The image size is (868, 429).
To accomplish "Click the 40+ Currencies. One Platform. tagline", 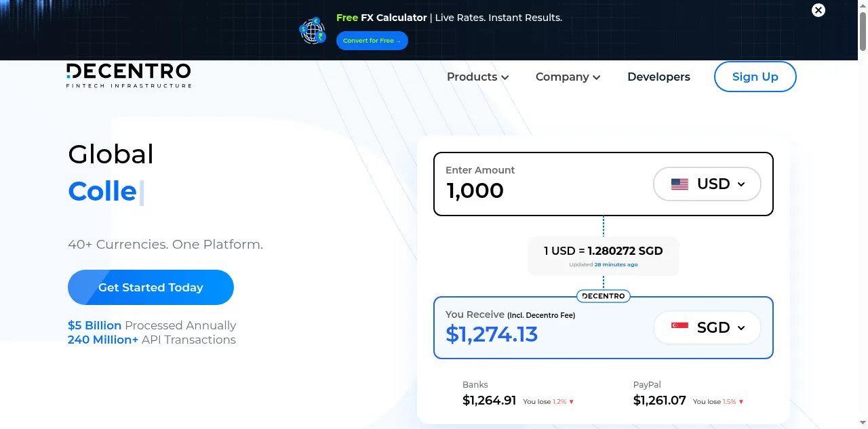I will [165, 244].
